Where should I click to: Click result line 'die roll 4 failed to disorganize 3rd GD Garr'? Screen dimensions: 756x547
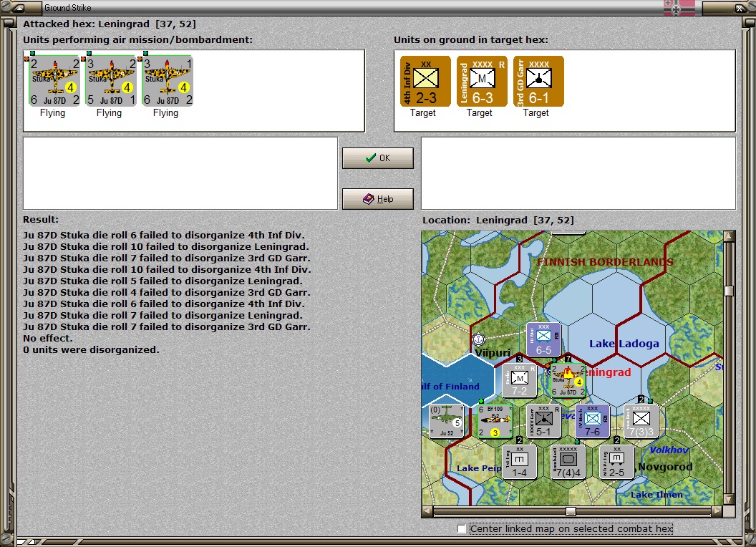(167, 292)
